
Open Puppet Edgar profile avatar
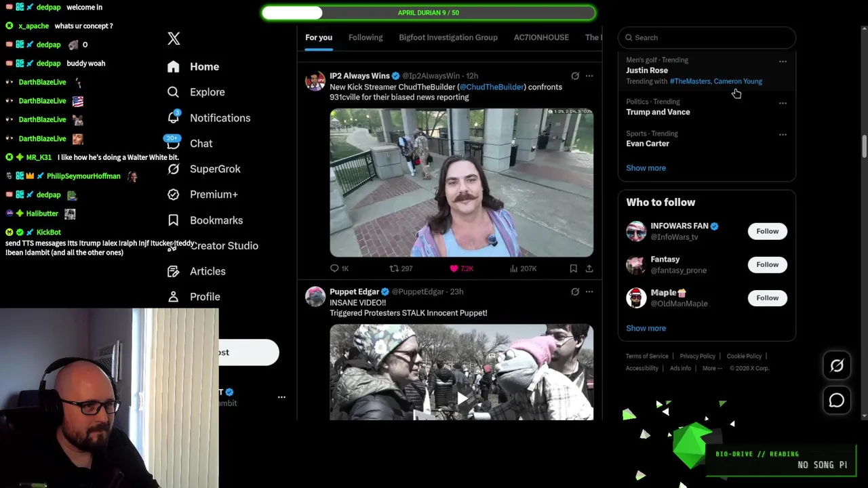coord(315,297)
